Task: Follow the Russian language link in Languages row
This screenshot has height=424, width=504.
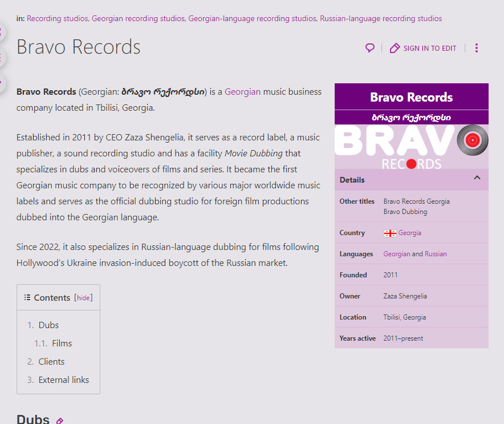Action: [436, 254]
